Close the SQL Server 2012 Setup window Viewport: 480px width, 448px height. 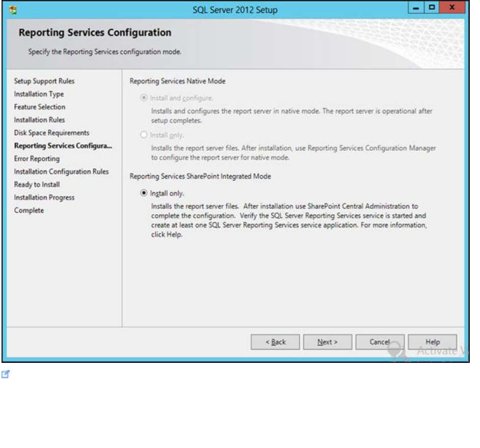click(x=452, y=8)
